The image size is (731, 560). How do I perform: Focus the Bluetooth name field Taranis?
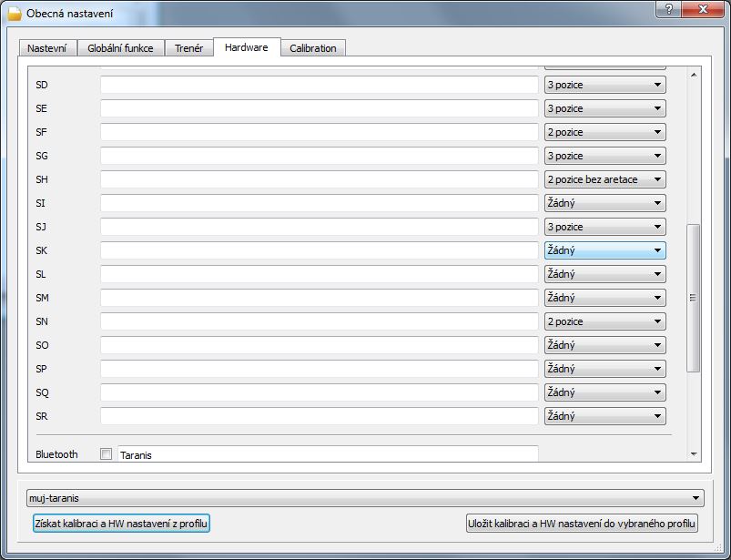pyautogui.click(x=328, y=454)
